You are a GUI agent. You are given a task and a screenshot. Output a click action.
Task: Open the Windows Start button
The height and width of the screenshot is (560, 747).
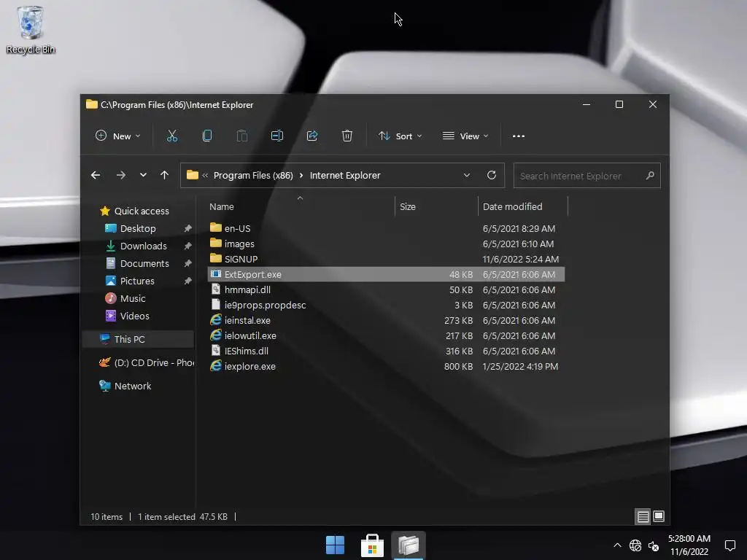click(336, 545)
